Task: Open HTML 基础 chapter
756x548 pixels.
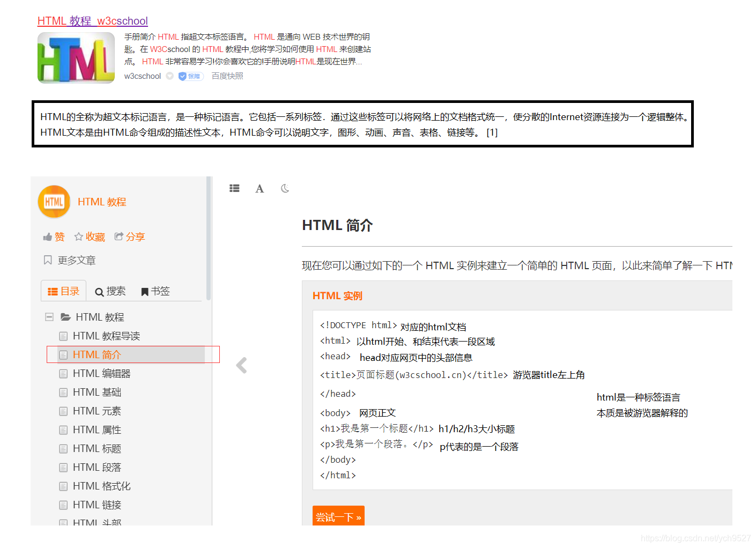Action: coord(97,392)
